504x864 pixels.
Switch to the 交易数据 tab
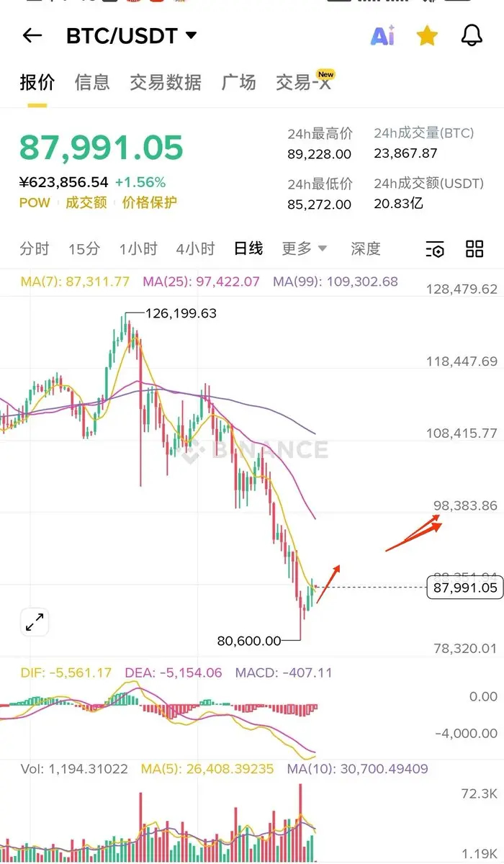166,82
